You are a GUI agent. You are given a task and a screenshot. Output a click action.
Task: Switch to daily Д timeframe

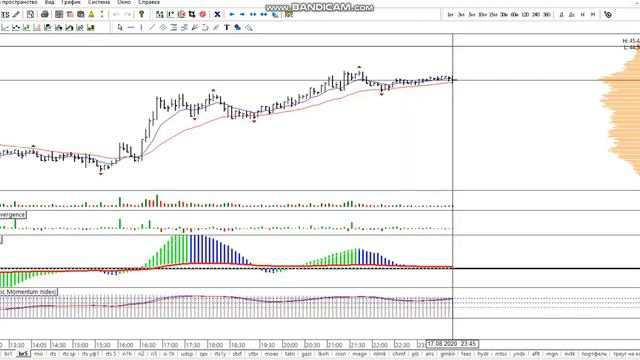tap(561, 15)
